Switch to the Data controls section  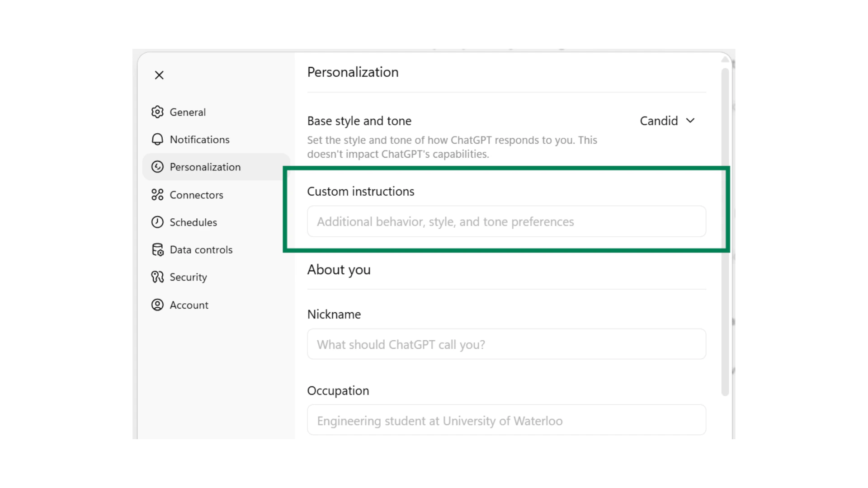(201, 249)
